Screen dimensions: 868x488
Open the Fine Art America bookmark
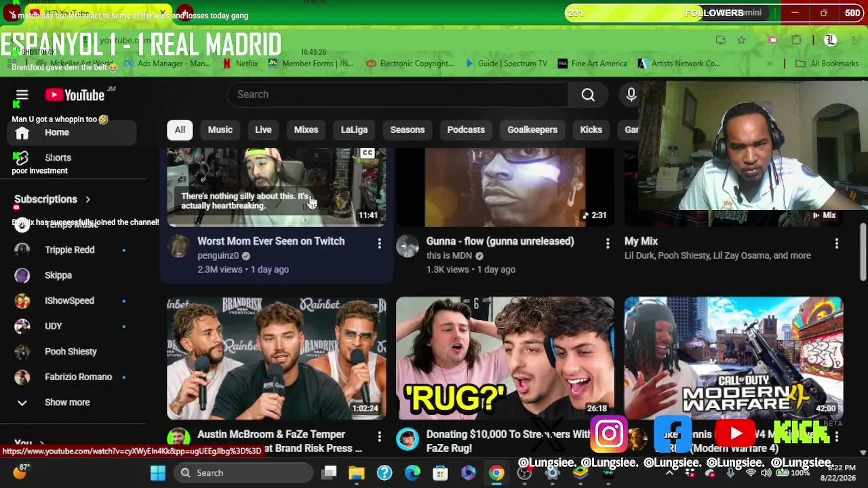(592, 64)
